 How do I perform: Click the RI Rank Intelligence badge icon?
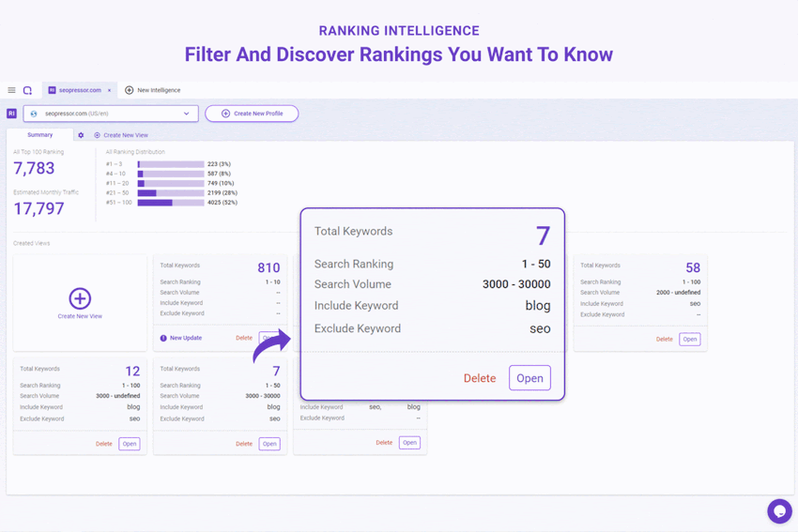tap(11, 114)
